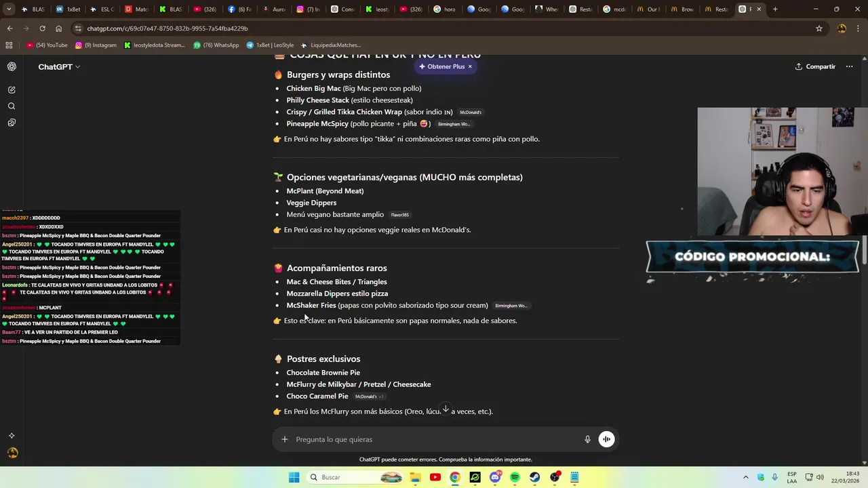This screenshot has width=868, height=488.
Task: Click the microphone dictation icon
Action: tap(587, 439)
